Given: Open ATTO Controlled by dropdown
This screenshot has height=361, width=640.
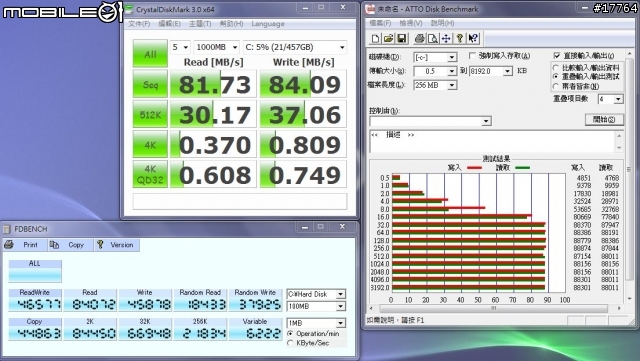Looking at the screenshot, I should (x=430, y=121).
